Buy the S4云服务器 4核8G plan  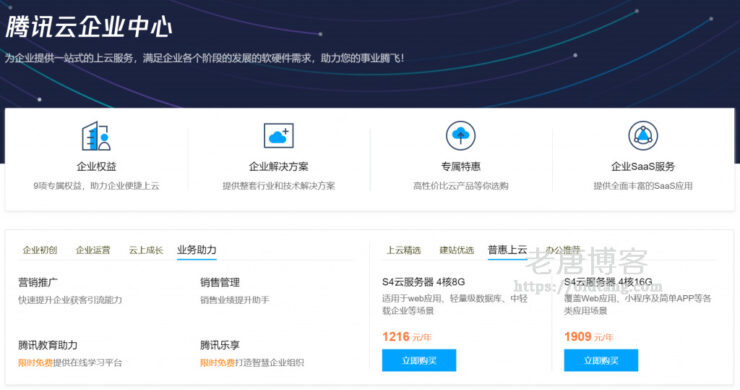click(419, 360)
